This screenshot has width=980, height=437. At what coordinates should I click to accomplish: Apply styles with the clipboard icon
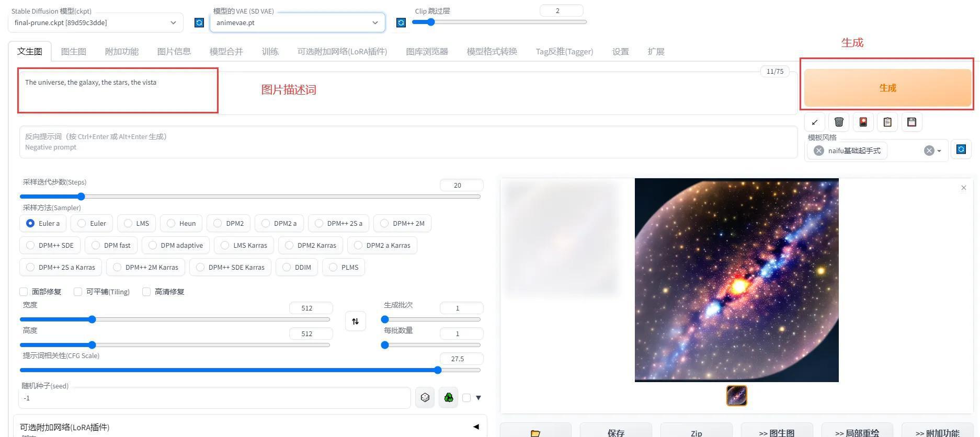(887, 122)
